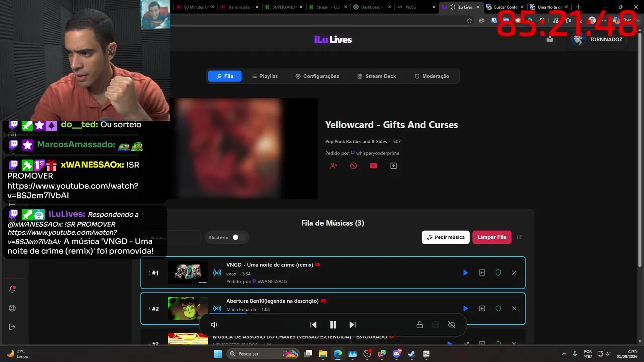The image size is (644, 362).
Task: Toggle video visibility eye icon in player
Action: 452,325
